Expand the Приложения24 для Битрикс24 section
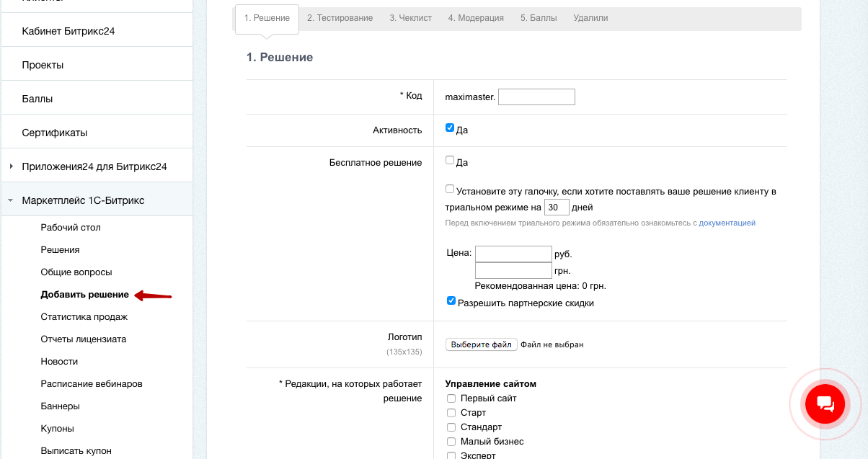The height and width of the screenshot is (459, 868). point(12,166)
